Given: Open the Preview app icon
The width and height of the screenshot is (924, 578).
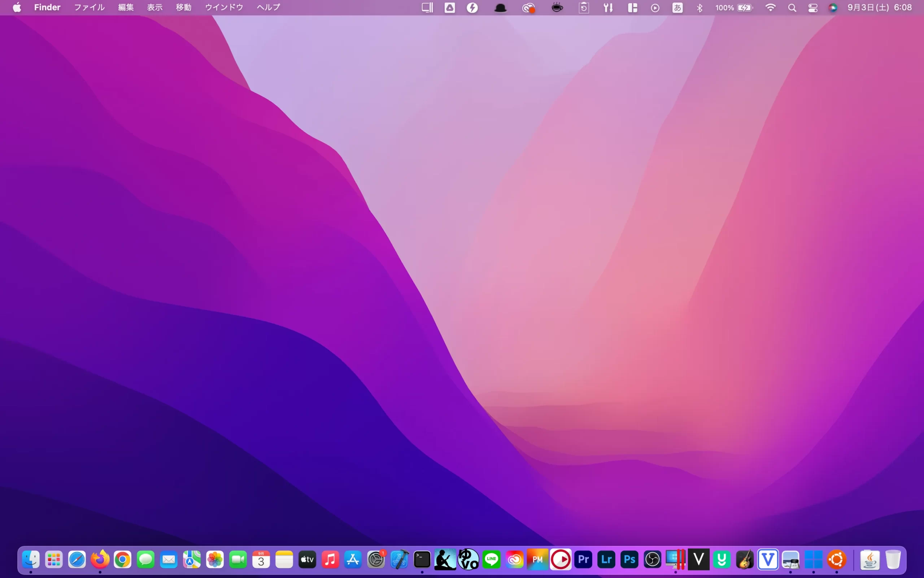Looking at the screenshot, I should coord(791,560).
